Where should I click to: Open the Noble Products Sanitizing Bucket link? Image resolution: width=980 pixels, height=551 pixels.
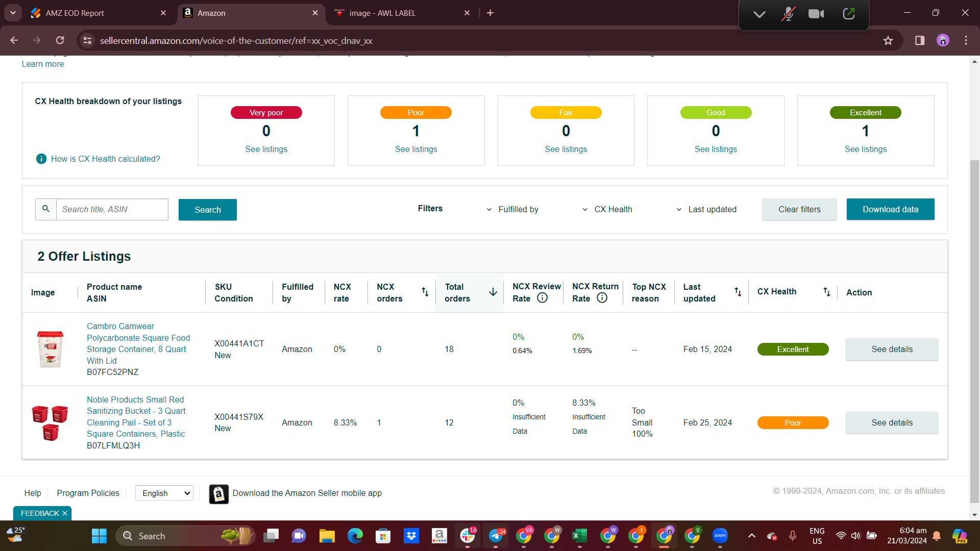pos(136,416)
